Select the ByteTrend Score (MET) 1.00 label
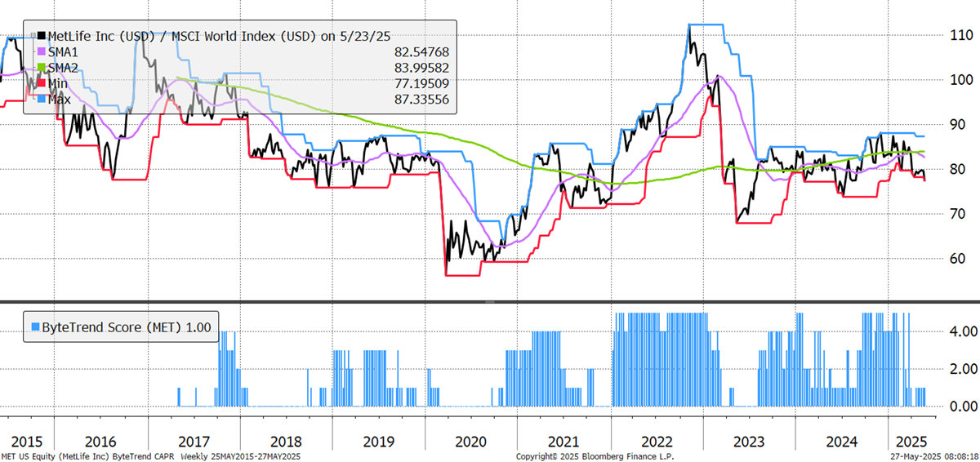 [126, 327]
